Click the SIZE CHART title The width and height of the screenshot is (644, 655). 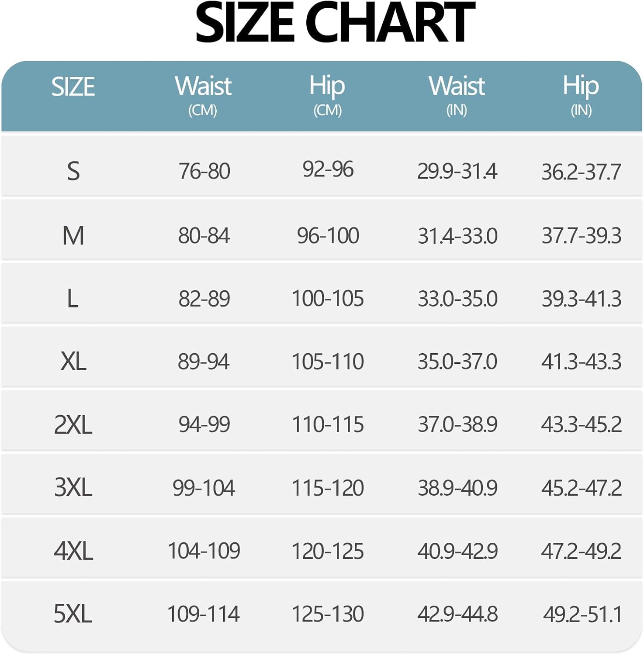point(335,22)
